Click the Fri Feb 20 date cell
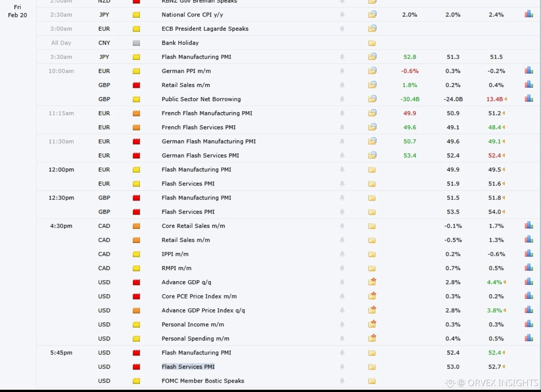 (x=18, y=11)
